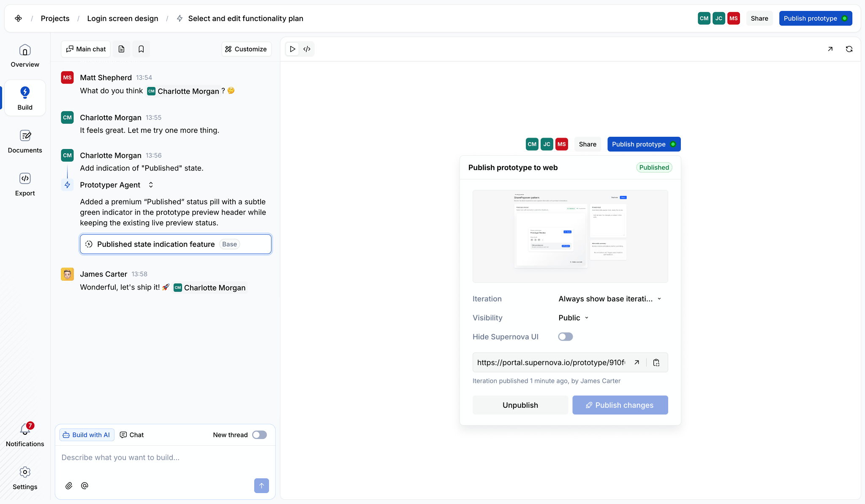Refresh the prototype preview
The image size is (865, 504).
pos(849,49)
